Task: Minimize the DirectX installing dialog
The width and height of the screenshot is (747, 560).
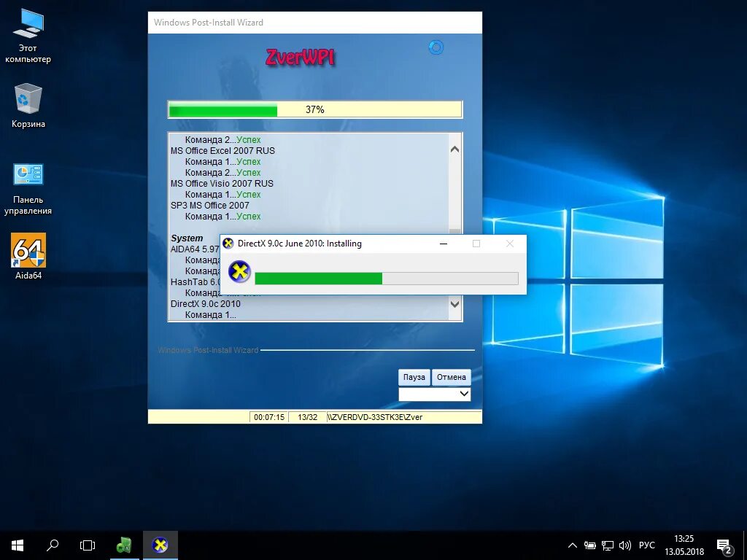Action: (444, 244)
